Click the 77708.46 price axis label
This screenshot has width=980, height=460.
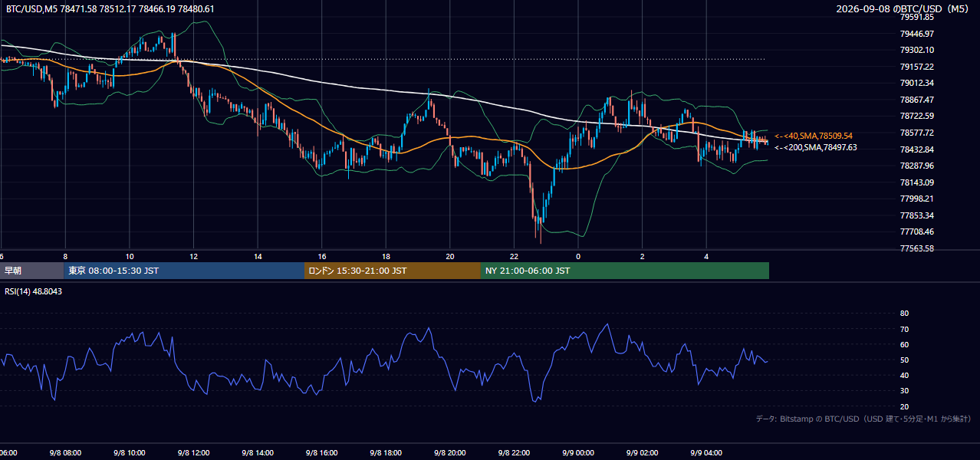click(916, 232)
